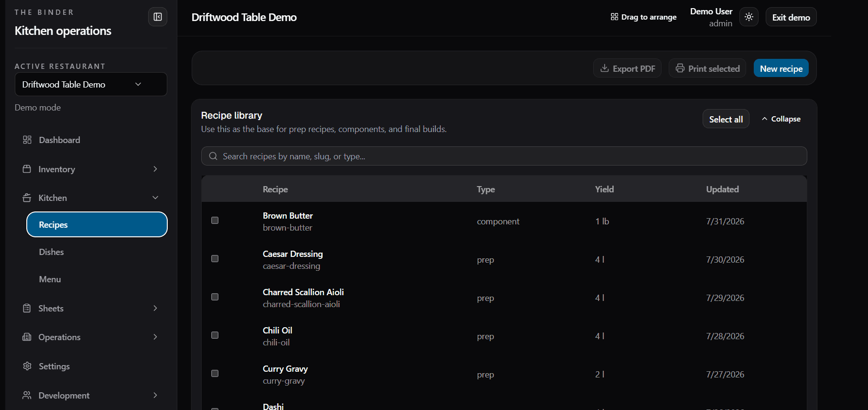Collapse the Kitchen section chevron
The image size is (868, 410).
point(155,198)
